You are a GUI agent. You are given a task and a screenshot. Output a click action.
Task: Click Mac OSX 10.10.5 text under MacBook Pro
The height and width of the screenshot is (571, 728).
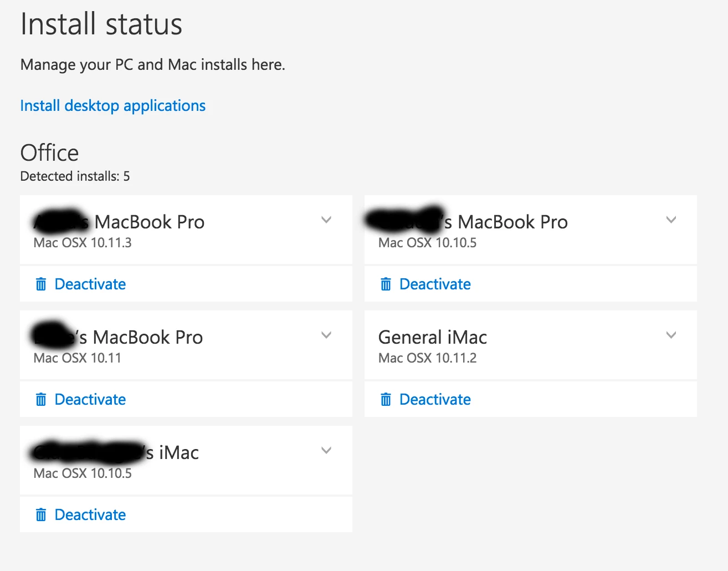tap(427, 243)
